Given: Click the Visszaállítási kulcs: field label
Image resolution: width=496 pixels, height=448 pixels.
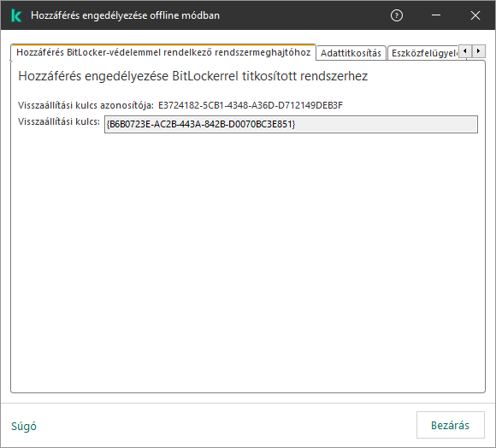Looking at the screenshot, I should point(59,121).
